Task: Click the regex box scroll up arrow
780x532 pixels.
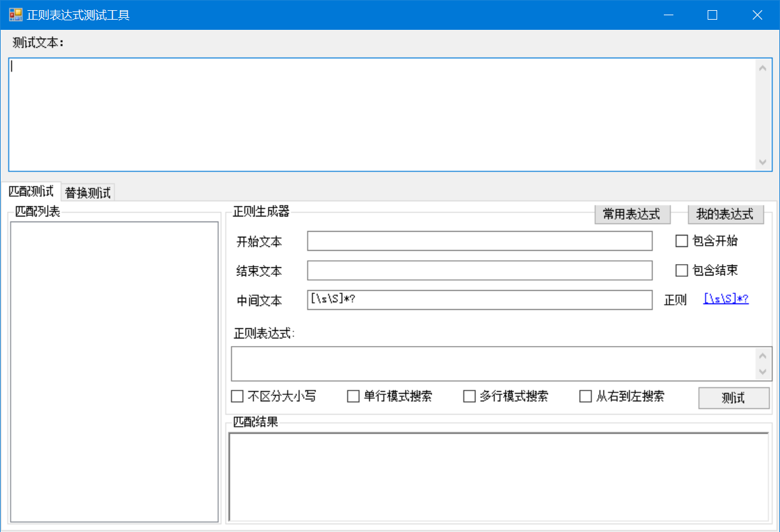Action: click(763, 356)
